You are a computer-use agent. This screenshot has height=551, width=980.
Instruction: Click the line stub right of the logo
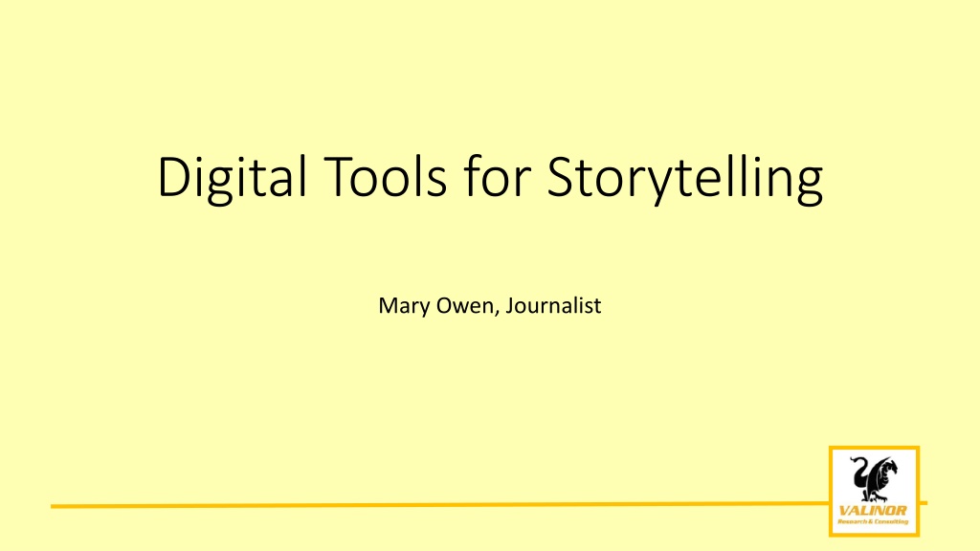coord(924,503)
